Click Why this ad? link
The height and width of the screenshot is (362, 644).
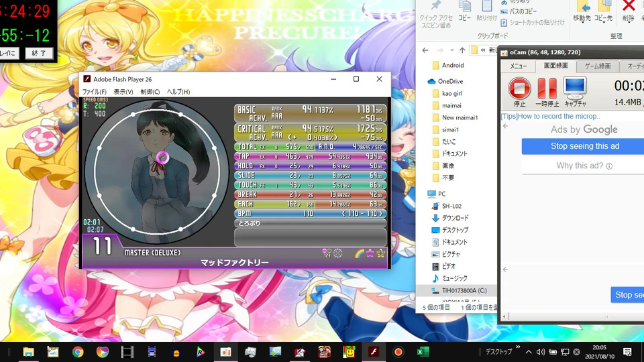[x=584, y=166]
